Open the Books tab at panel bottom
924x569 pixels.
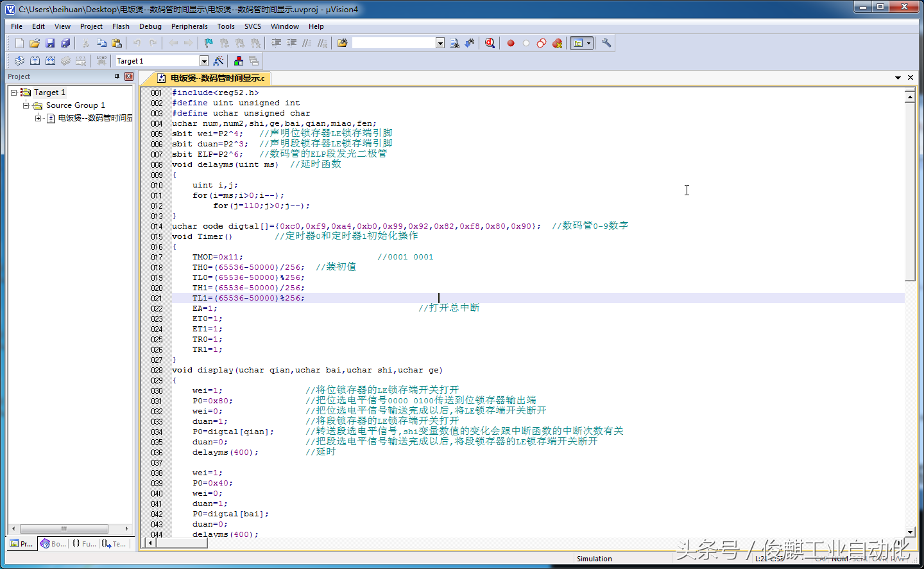pos(53,544)
